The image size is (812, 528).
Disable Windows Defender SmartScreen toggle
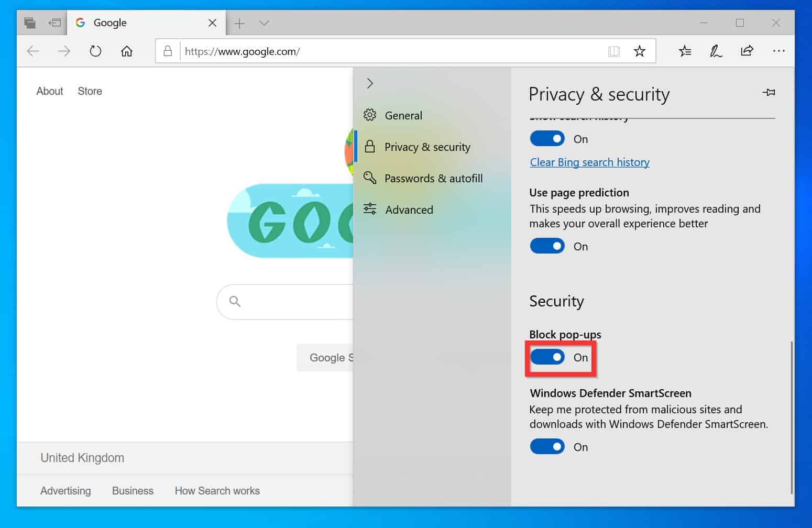click(x=547, y=447)
